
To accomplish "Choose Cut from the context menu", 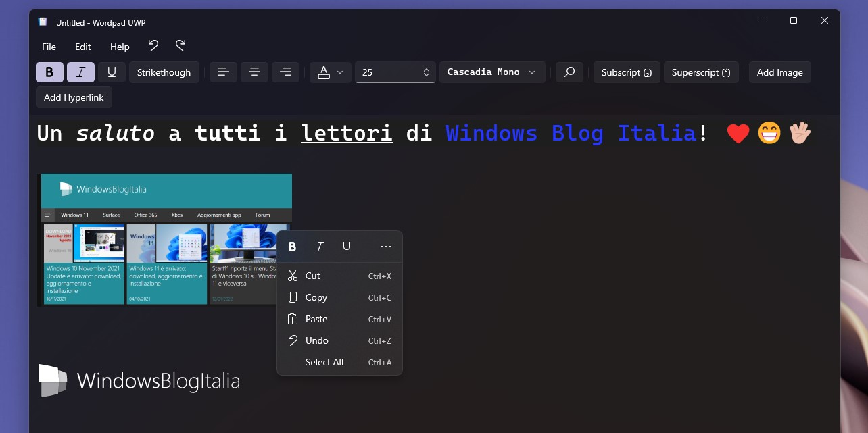I will point(339,276).
